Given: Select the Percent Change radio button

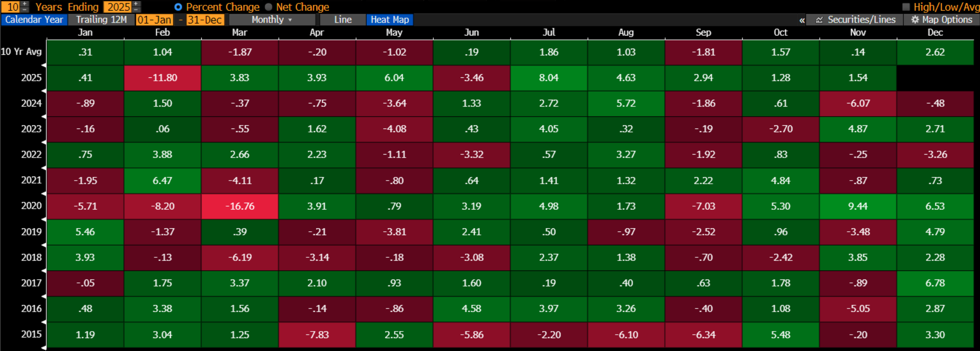Looking at the screenshot, I should [x=178, y=7].
